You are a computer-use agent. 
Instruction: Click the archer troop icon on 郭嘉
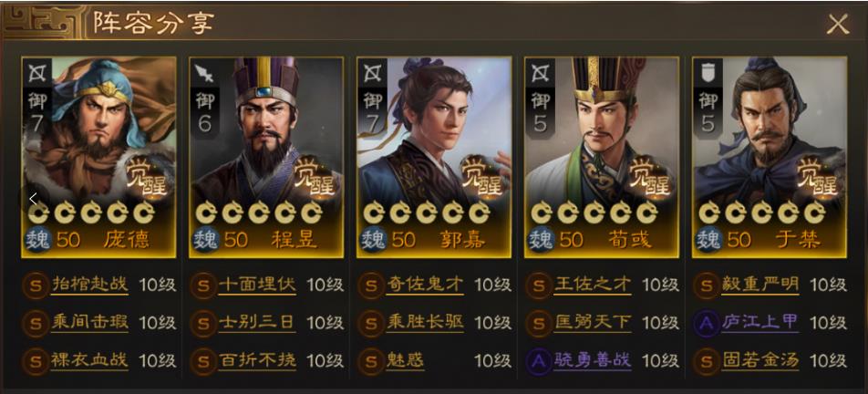tap(371, 72)
